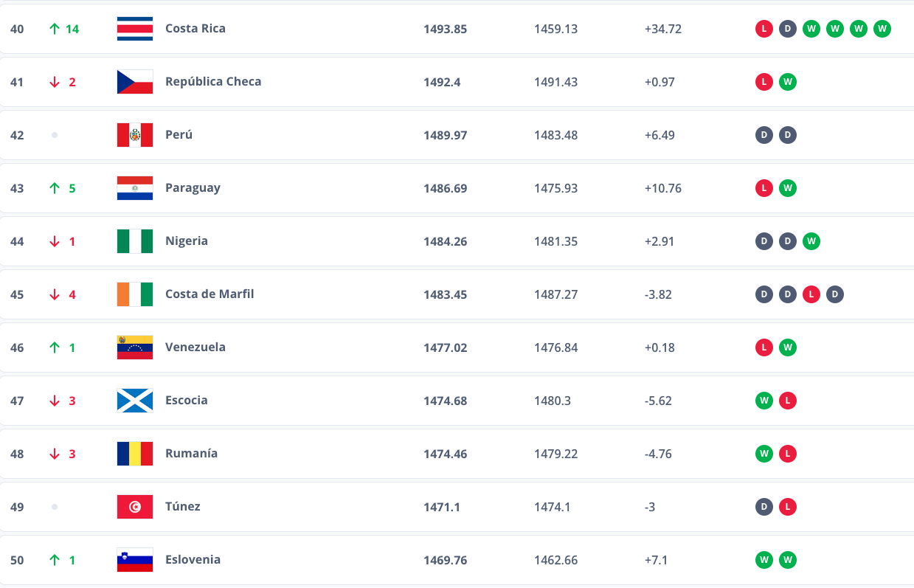Select the Venezuela flag
This screenshot has height=588, width=914.
click(135, 347)
